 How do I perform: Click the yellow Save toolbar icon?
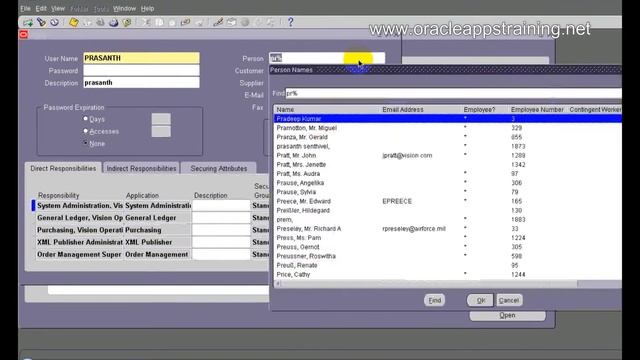pos(73,22)
